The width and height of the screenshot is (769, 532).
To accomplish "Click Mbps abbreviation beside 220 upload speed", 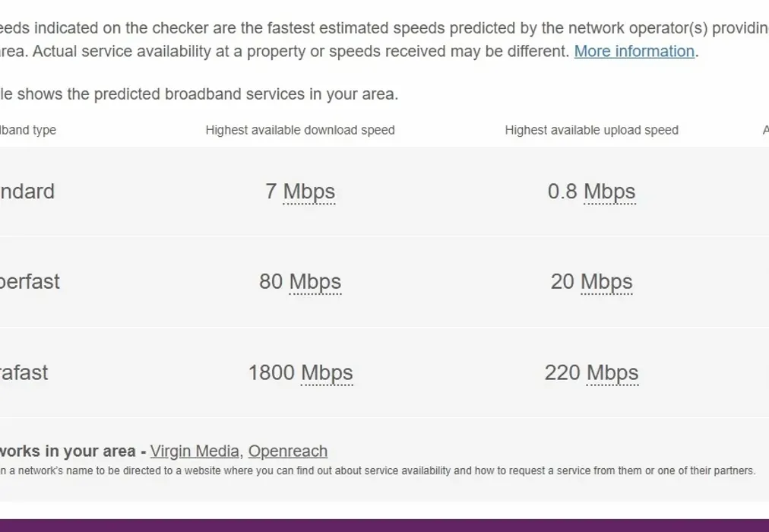I will click(612, 373).
